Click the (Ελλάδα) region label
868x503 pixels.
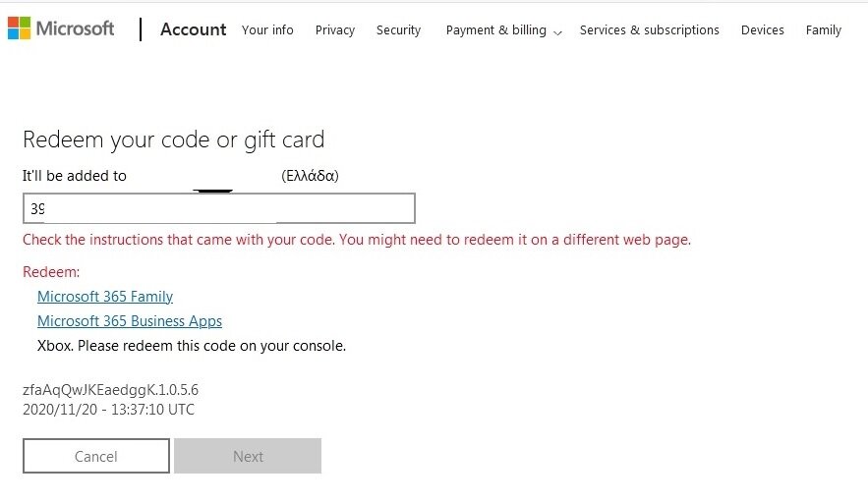(310, 177)
